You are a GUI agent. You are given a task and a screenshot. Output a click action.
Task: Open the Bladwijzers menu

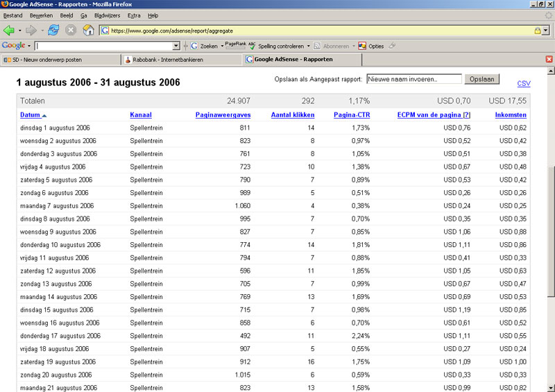click(108, 15)
